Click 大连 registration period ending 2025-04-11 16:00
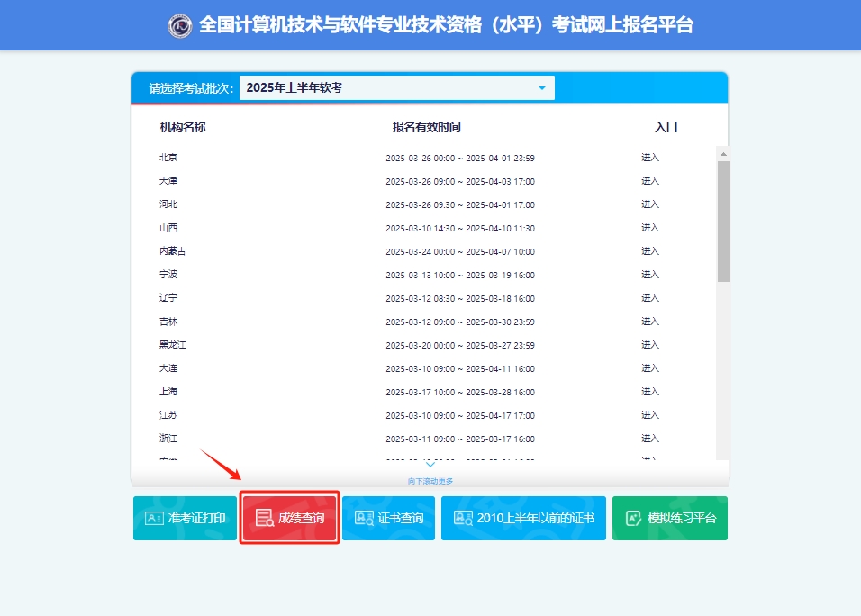The image size is (861, 616). tap(460, 369)
